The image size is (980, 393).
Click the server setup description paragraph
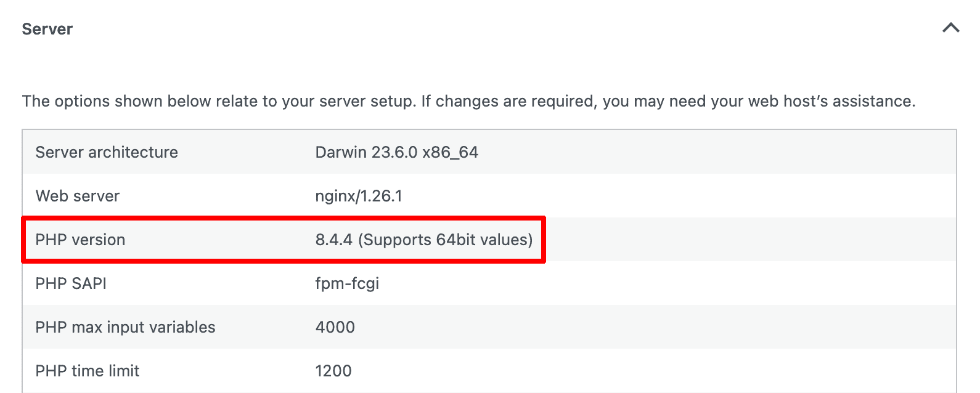[469, 101]
